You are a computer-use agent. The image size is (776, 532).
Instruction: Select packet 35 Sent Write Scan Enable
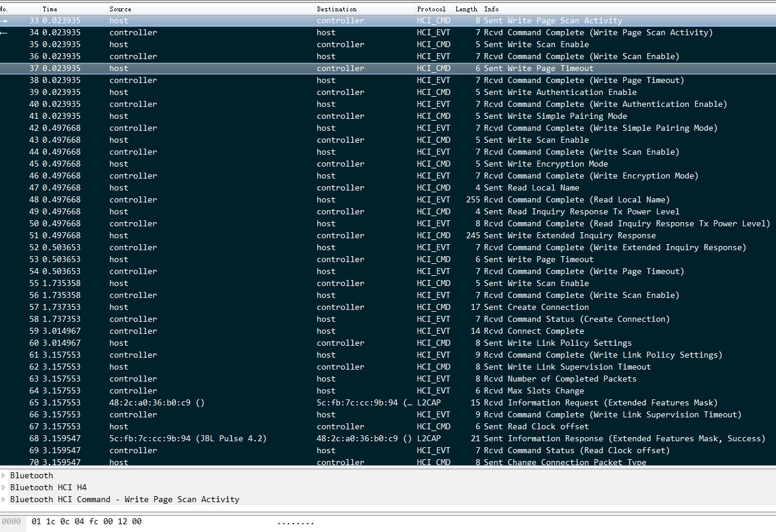388,45
